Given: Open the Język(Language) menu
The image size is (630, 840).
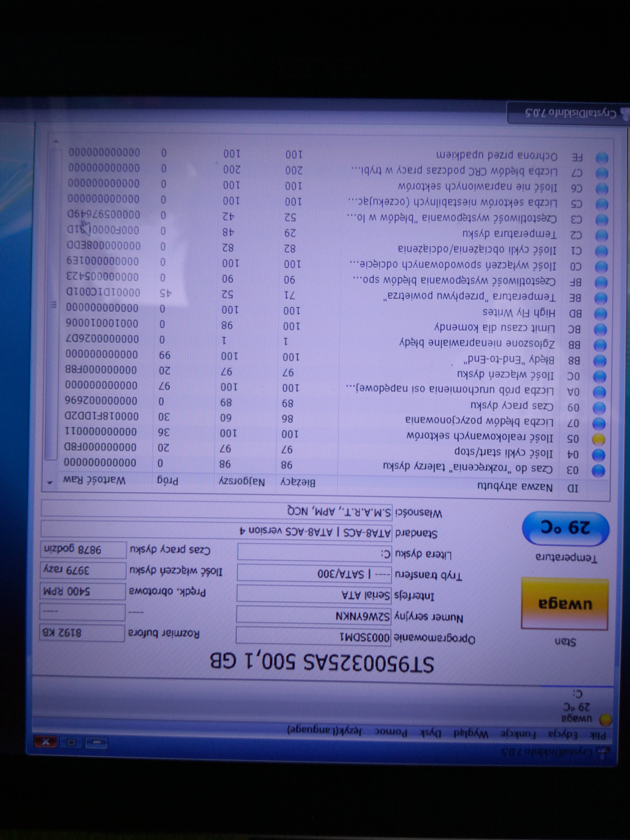Looking at the screenshot, I should (325, 731).
